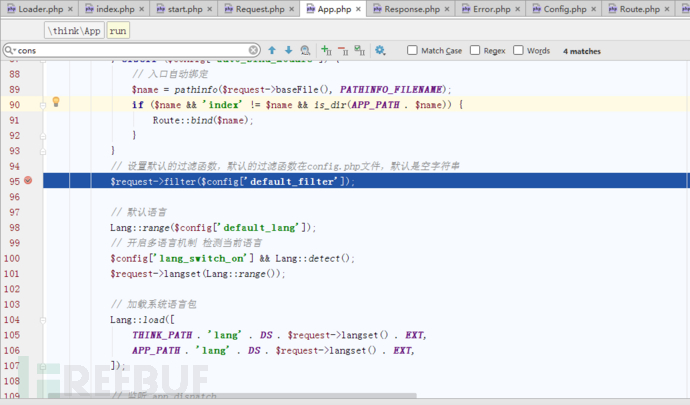The width and height of the screenshot is (690, 405).
Task: Enable the Match Case checkbox
Action: [x=412, y=50]
